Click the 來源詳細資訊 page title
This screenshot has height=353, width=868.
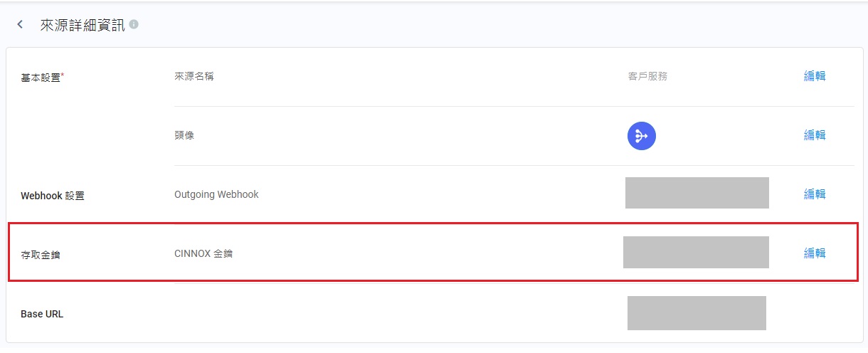click(82, 25)
